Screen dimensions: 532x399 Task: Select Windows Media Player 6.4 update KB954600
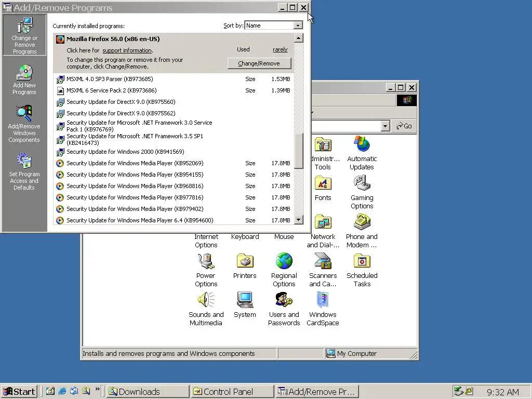174,220
